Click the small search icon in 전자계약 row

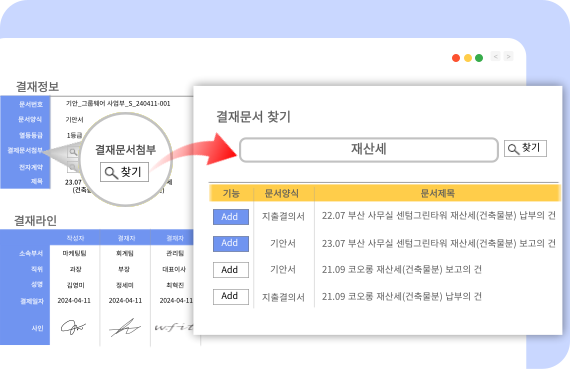(x=73, y=167)
